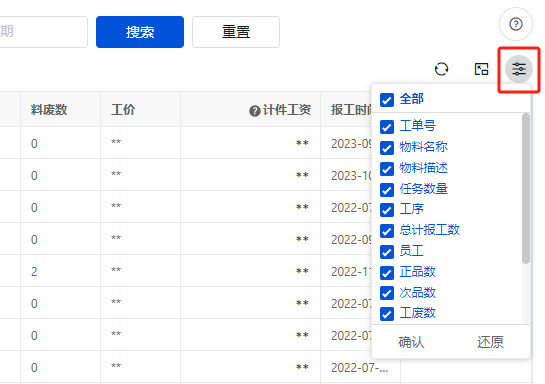Toggle the 任务数量 column checkbox
This screenshot has height=384, width=545.
pyautogui.click(x=387, y=190)
